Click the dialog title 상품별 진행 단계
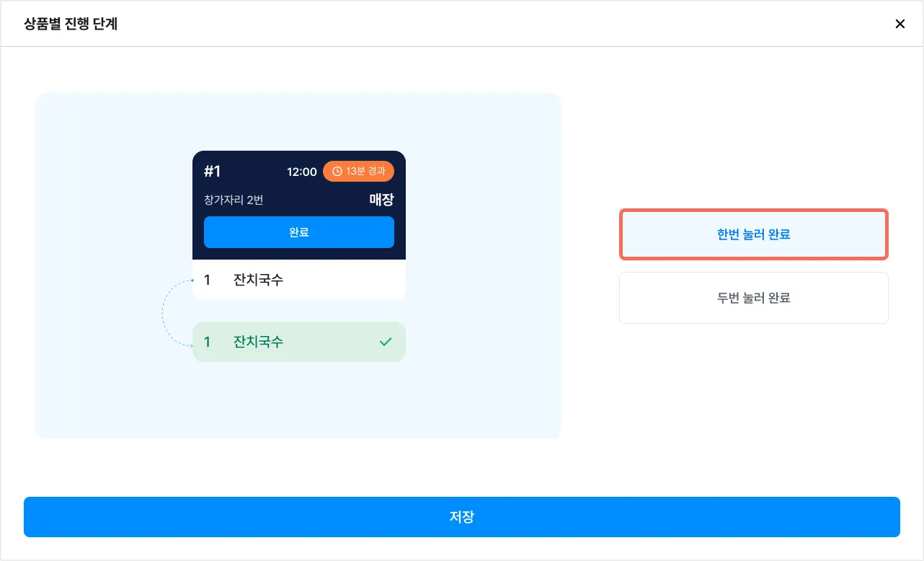924x561 pixels. [71, 25]
